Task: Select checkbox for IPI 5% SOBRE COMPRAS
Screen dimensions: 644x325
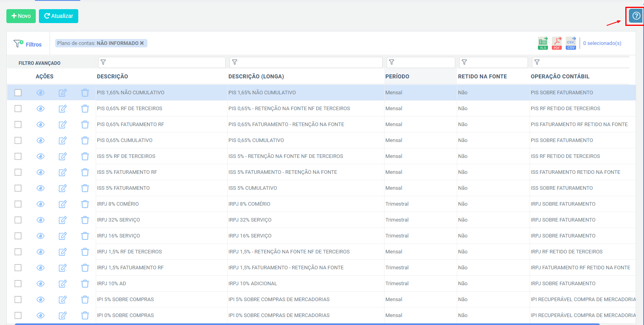Action: [18, 300]
